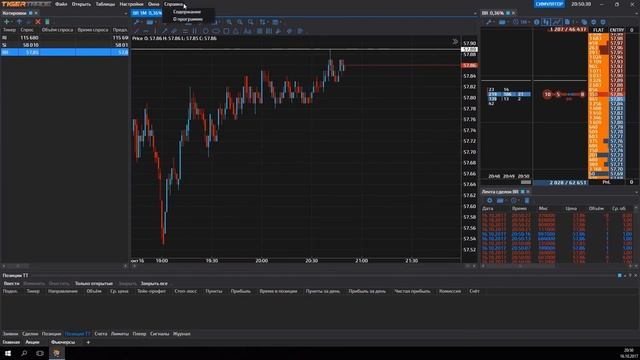This screenshot has height=360, width=640.
Task: Expand the chart side panel with double chevron
Action: 455,41
